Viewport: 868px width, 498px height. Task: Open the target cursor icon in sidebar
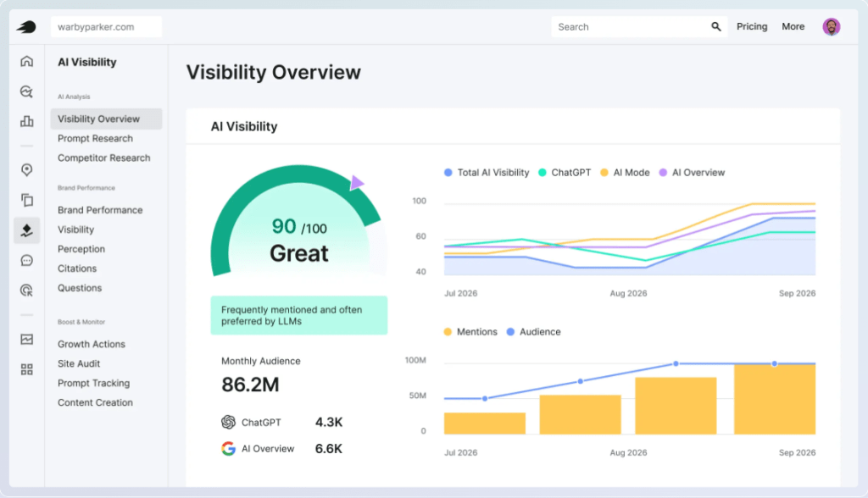pos(26,290)
